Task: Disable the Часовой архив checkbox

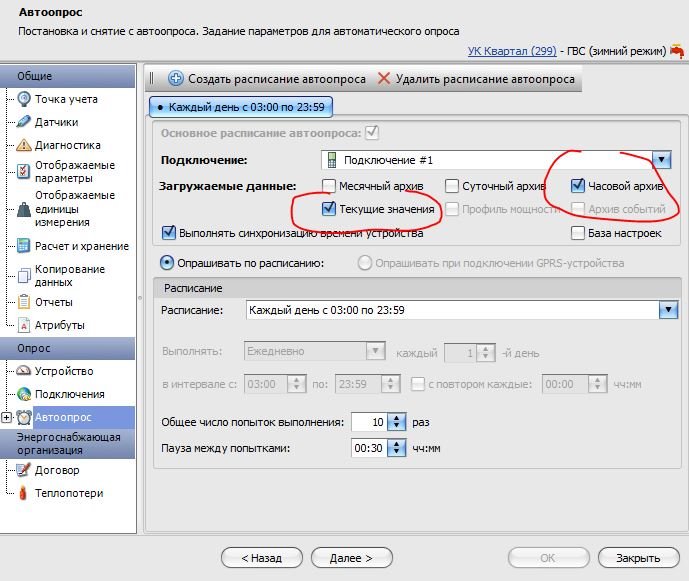Action: (x=578, y=186)
